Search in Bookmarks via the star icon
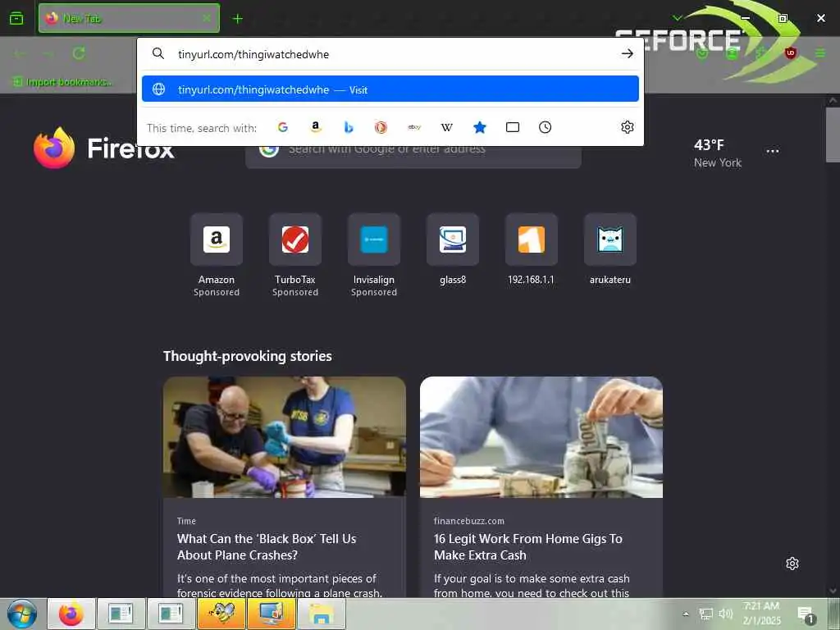The height and width of the screenshot is (630, 840). 479,127
